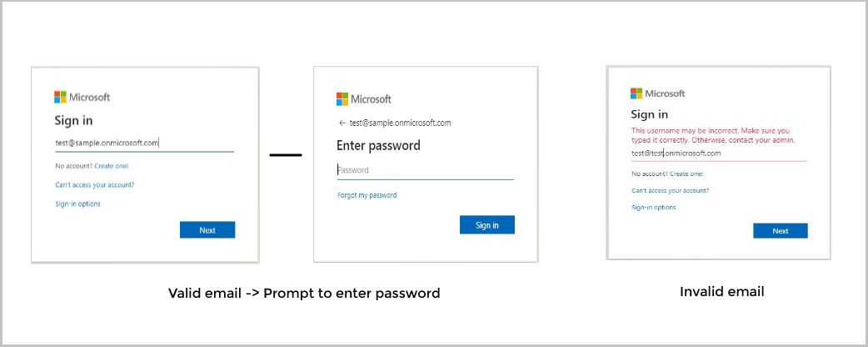The width and height of the screenshot is (868, 347).
Task: Click the Enter password heading
Action: coord(378,146)
